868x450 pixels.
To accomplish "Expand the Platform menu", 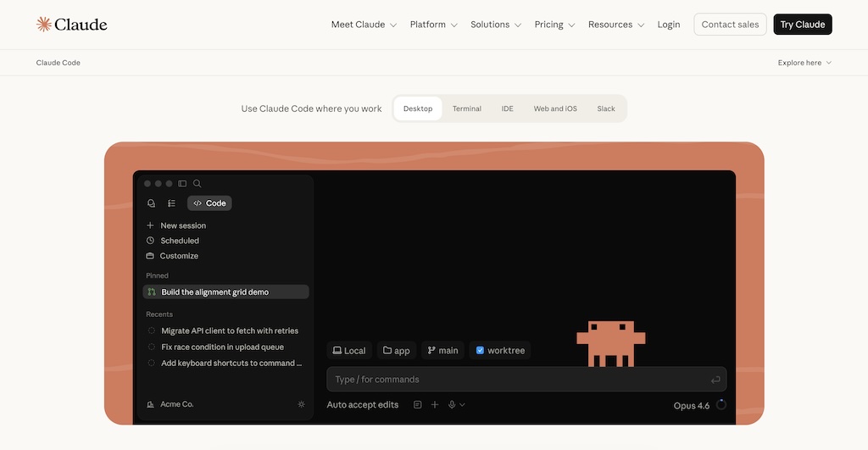I will click(433, 25).
